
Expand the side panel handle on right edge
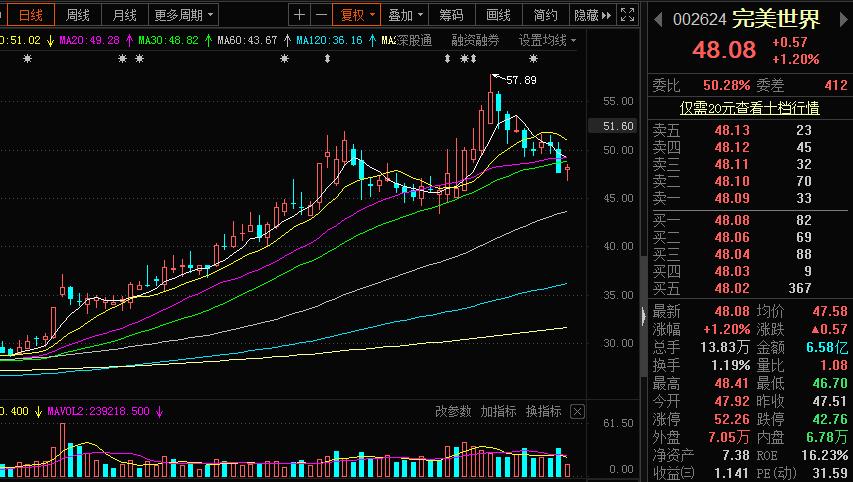coord(643,316)
